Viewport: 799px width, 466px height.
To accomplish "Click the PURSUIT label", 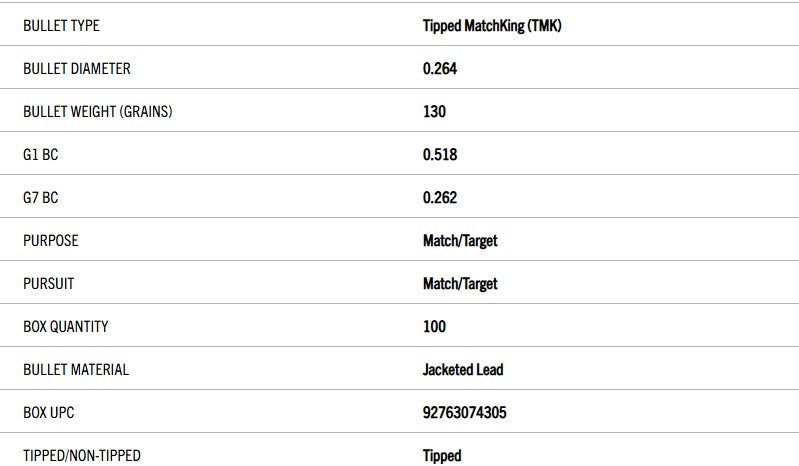I will (x=48, y=284).
